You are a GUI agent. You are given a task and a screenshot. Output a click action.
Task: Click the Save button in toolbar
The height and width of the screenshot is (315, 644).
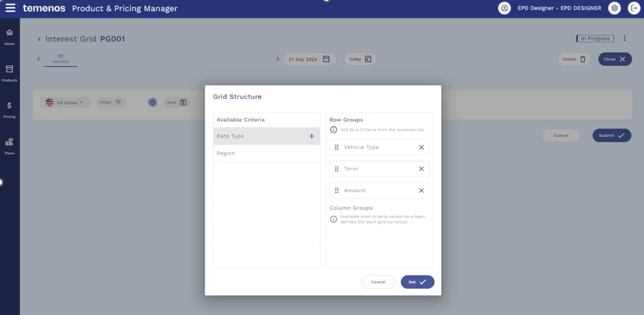[x=177, y=102]
